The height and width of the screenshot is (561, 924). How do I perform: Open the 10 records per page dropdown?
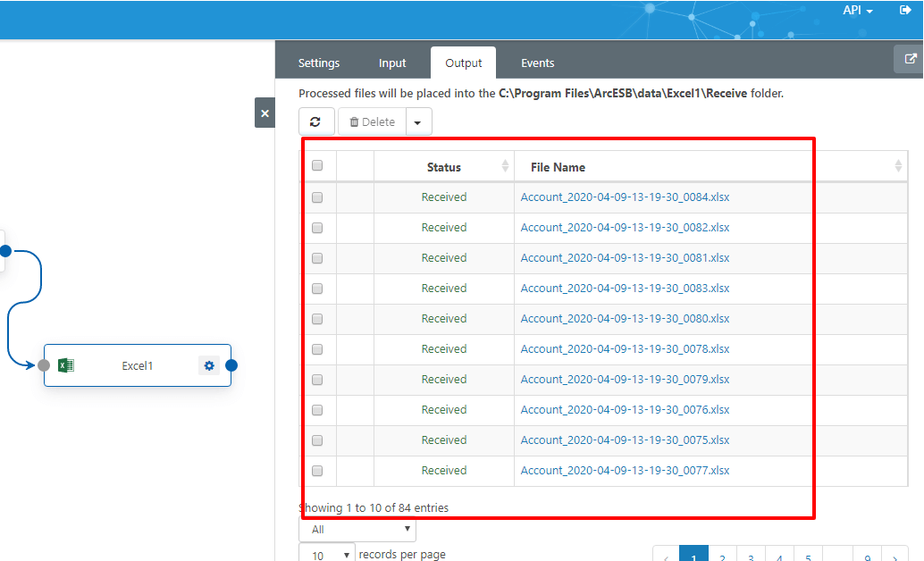point(327,554)
